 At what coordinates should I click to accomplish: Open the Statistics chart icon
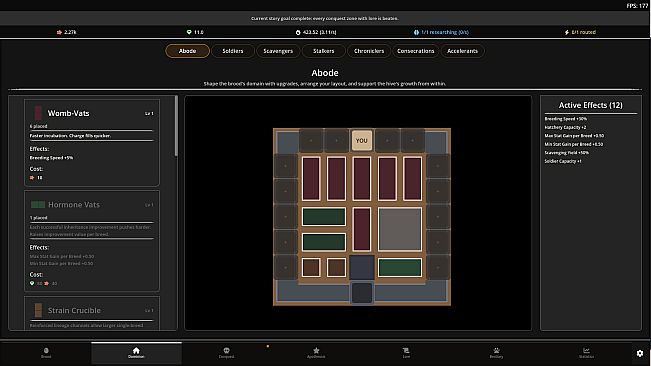(586, 351)
